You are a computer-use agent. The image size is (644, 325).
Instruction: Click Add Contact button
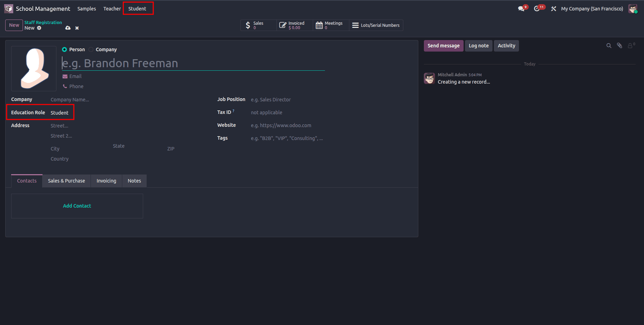point(77,206)
